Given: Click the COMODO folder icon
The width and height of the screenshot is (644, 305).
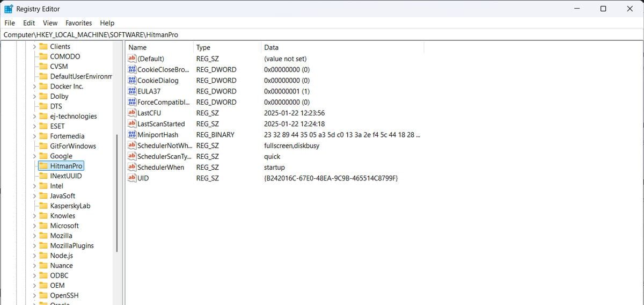Looking at the screenshot, I should point(44,56).
